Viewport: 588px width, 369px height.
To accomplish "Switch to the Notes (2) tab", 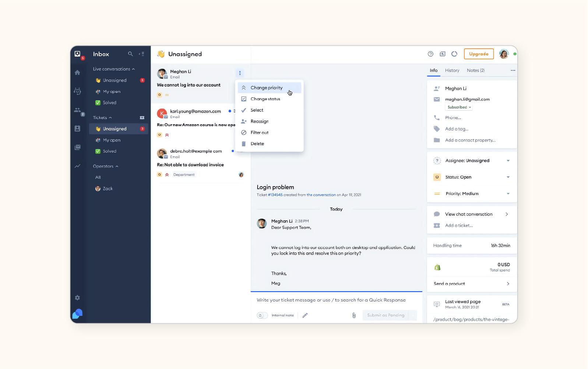I will 476,70.
